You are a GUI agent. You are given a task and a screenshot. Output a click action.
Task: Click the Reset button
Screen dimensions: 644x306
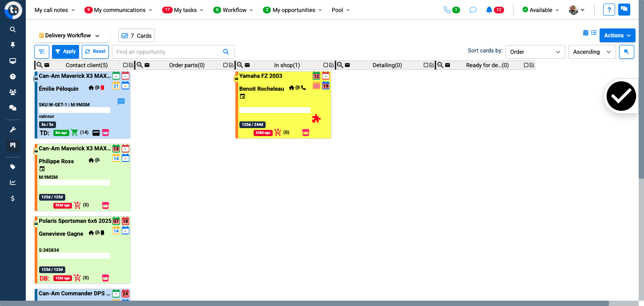pyautogui.click(x=95, y=52)
